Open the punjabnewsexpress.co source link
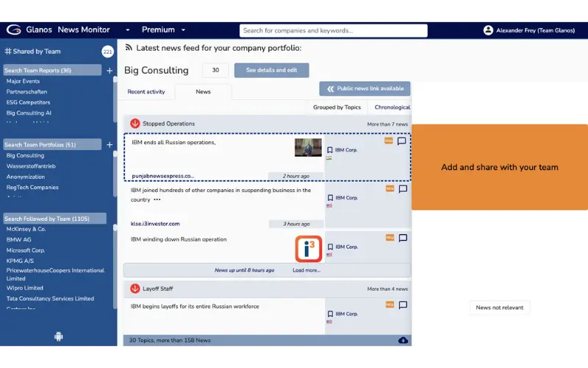This screenshot has width=588, height=368. coord(162,176)
